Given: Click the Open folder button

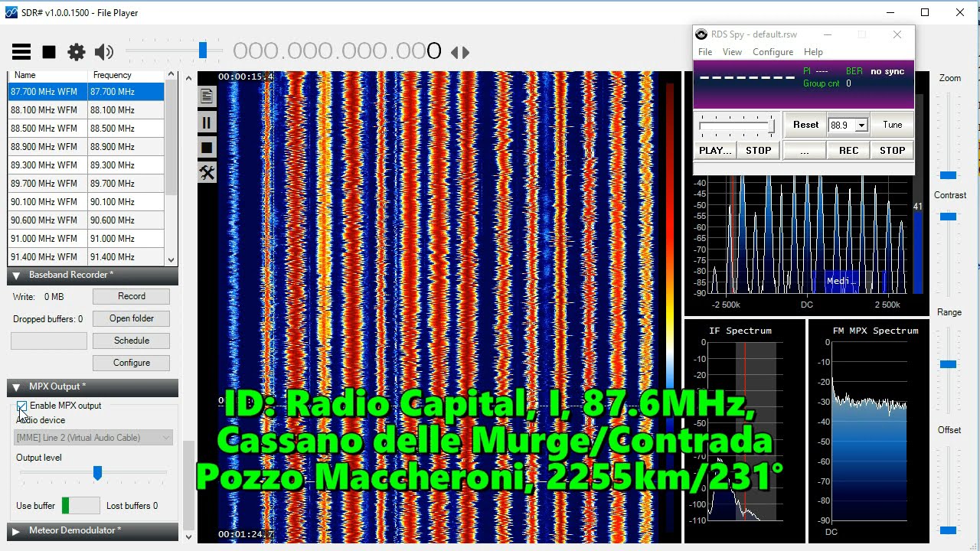Looking at the screenshot, I should click(132, 318).
